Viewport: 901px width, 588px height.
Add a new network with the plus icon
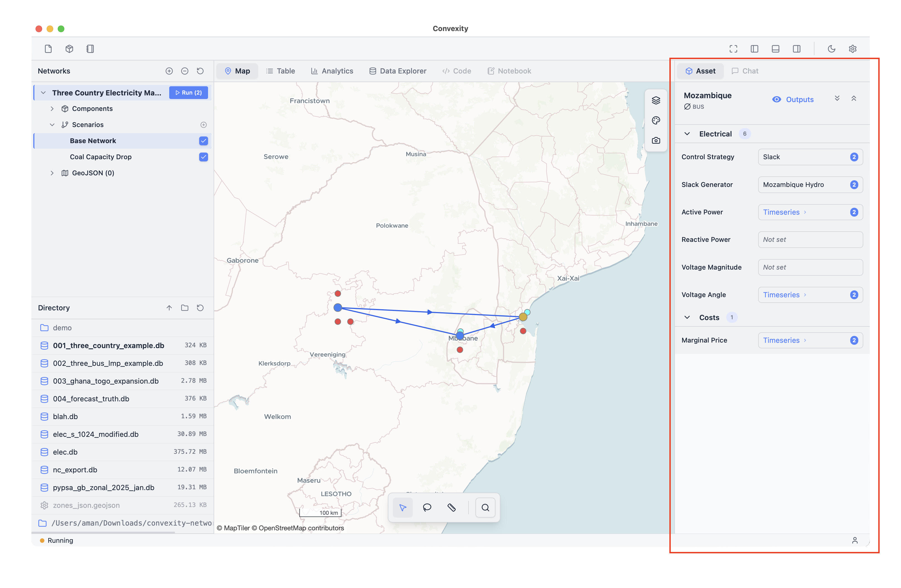pyautogui.click(x=169, y=71)
